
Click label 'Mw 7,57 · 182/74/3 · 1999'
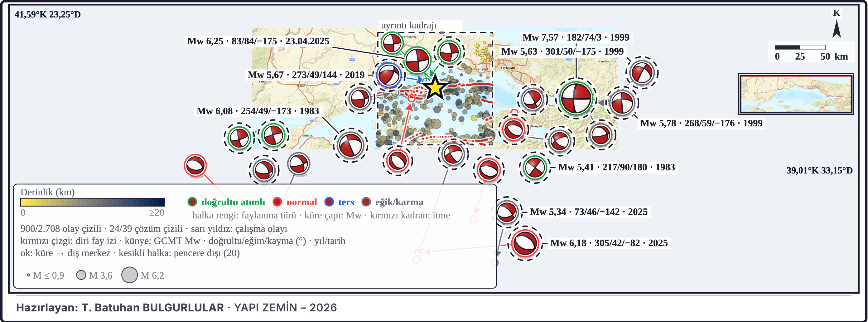pyautogui.click(x=576, y=37)
